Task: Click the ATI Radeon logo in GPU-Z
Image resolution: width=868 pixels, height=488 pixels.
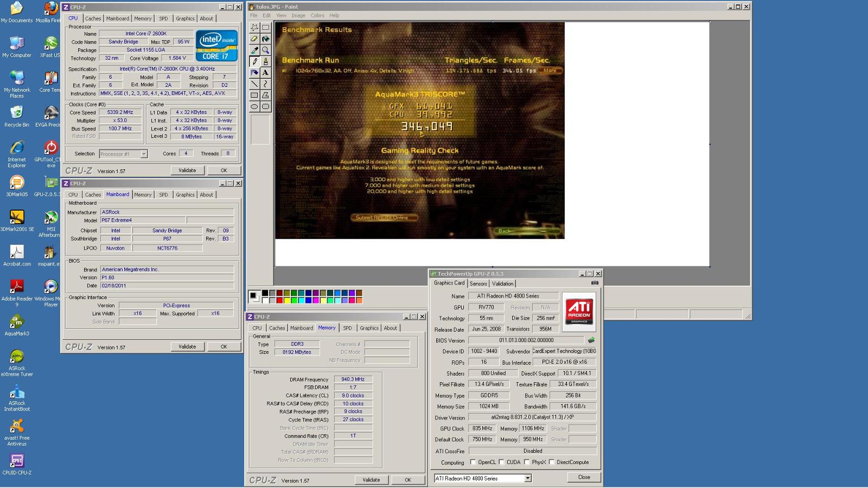Action: (x=579, y=312)
